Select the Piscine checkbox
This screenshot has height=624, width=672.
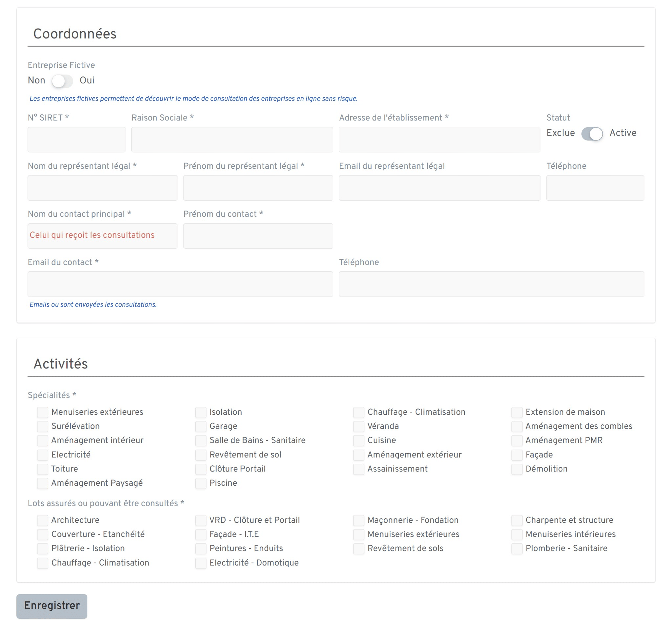(x=201, y=483)
